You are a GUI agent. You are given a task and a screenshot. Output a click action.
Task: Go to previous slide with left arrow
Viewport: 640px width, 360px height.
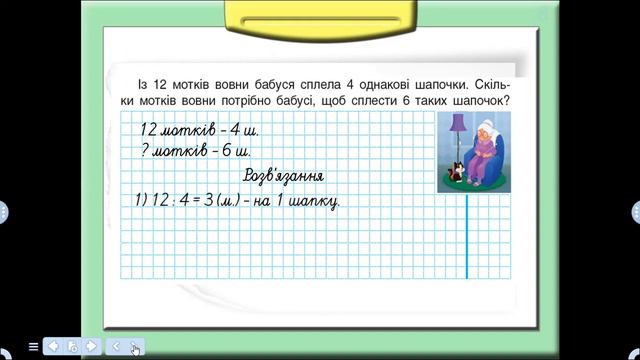tap(53, 346)
